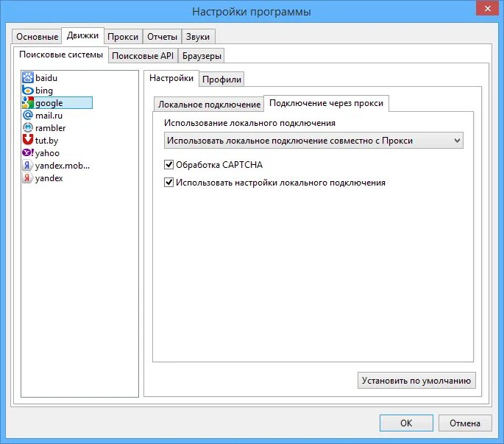This screenshot has height=444, width=504.
Task: Select the last yandex list entry
Action: coord(49,178)
